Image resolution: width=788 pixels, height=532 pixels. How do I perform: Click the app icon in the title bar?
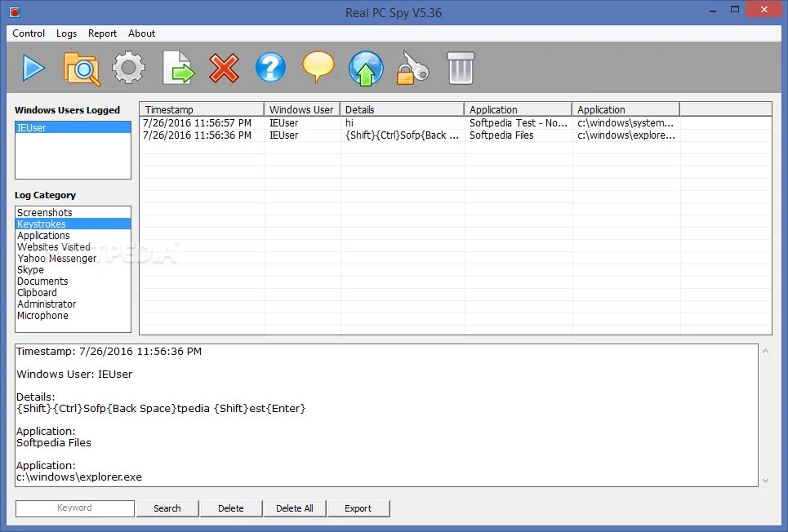click(x=15, y=12)
